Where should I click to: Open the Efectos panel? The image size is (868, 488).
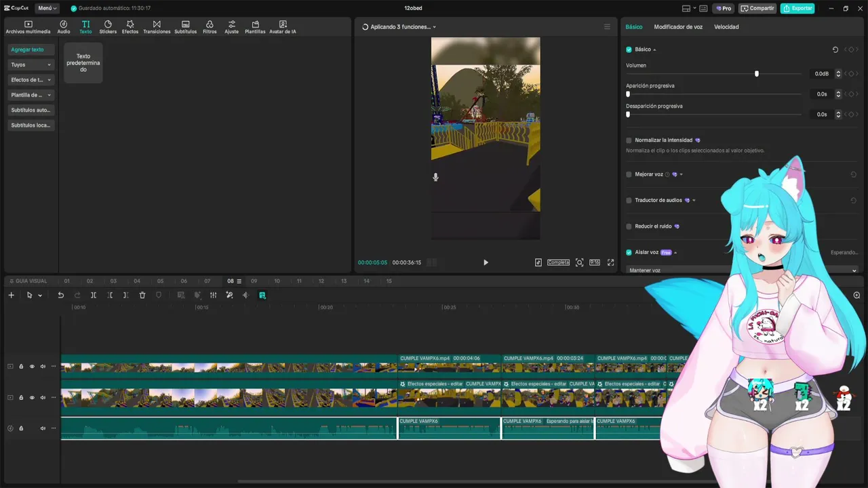coord(130,27)
